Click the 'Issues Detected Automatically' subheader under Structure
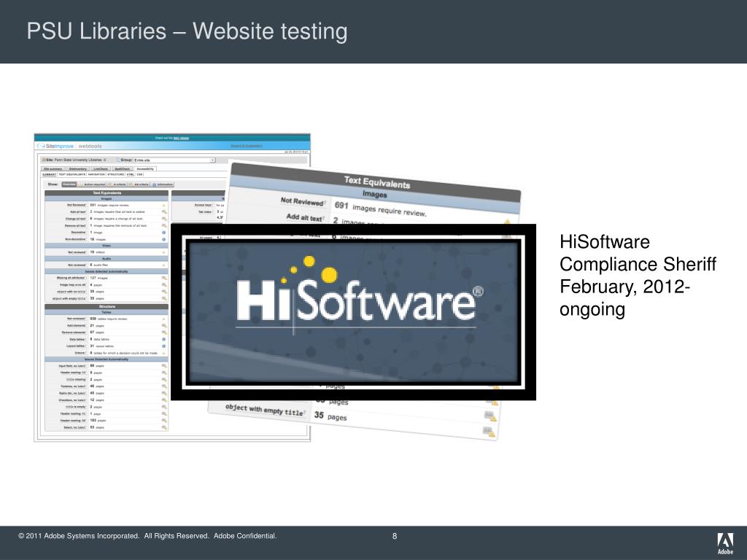 pyautogui.click(x=107, y=359)
